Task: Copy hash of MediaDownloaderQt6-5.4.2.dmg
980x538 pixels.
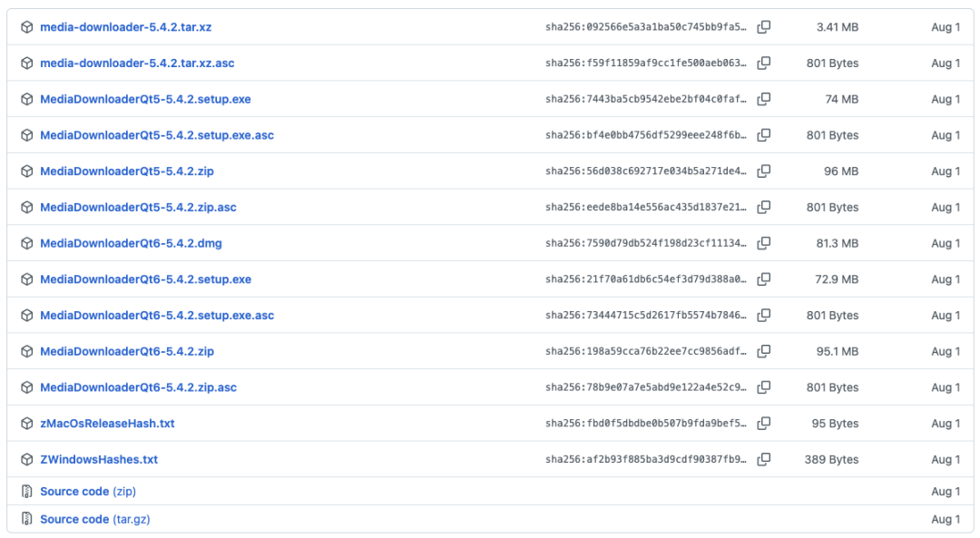Action: point(764,243)
